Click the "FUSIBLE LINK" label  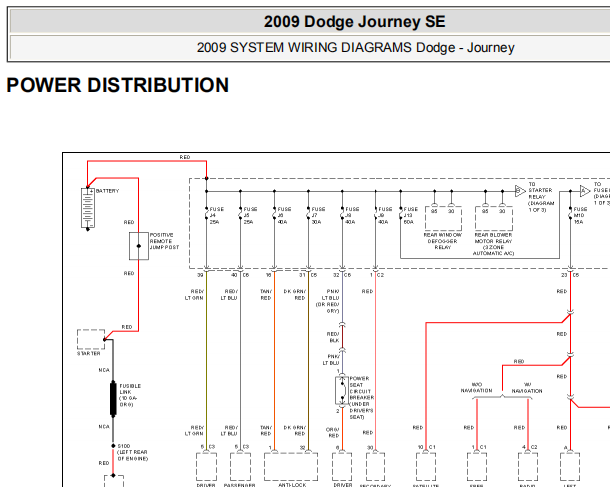[130, 395]
